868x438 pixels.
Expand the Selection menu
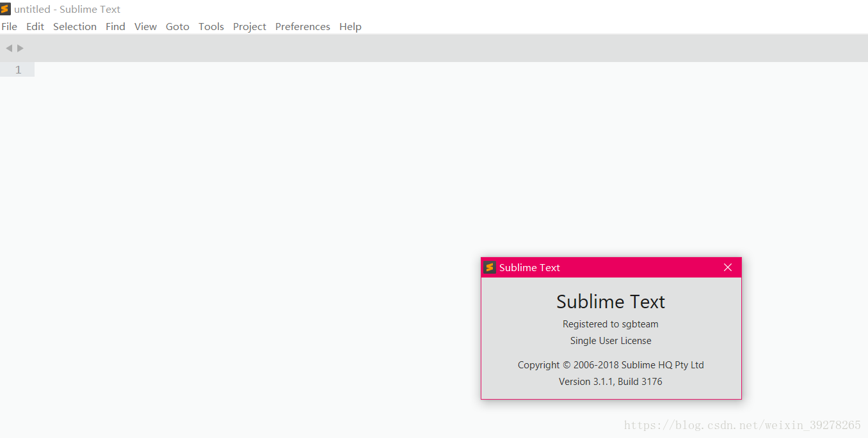[x=75, y=26]
